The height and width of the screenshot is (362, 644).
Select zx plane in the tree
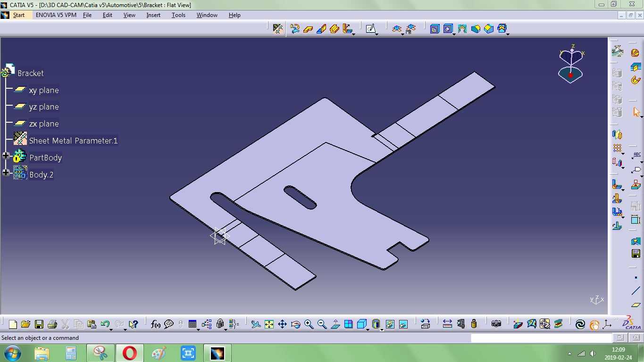click(44, 124)
